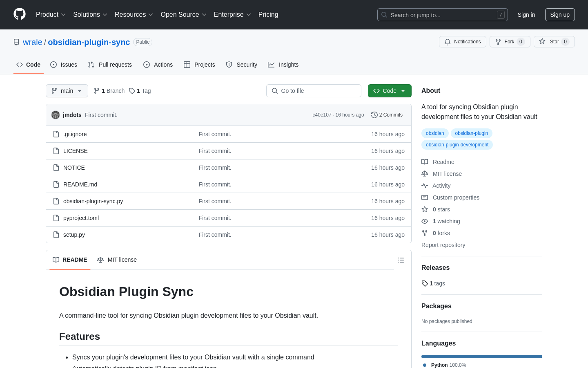Expand the Open Source menu
Image resolution: width=588 pixels, height=368 pixels.
click(184, 15)
